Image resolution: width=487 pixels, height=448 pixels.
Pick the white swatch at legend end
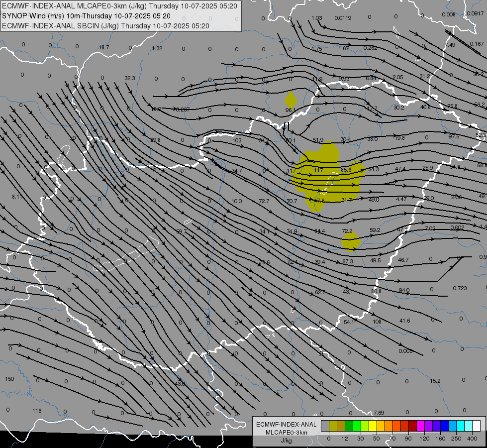[476, 426]
